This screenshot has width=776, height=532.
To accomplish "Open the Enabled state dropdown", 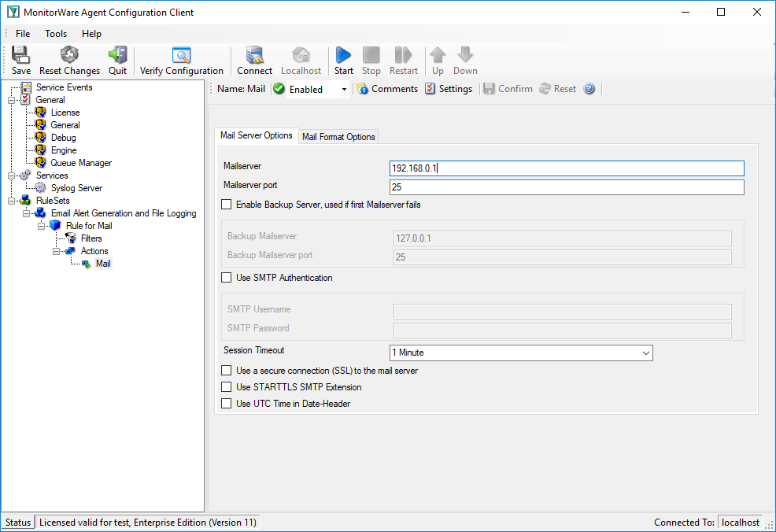I will pyautogui.click(x=344, y=90).
